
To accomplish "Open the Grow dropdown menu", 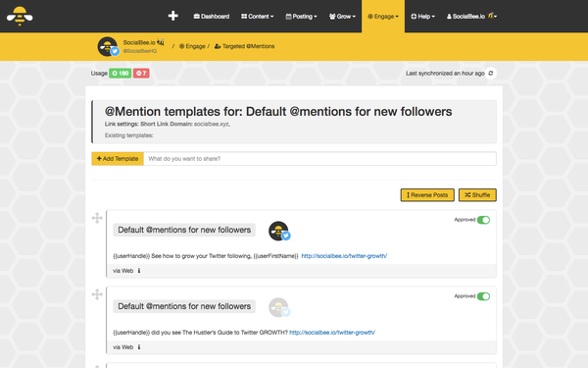I will 342,17.
